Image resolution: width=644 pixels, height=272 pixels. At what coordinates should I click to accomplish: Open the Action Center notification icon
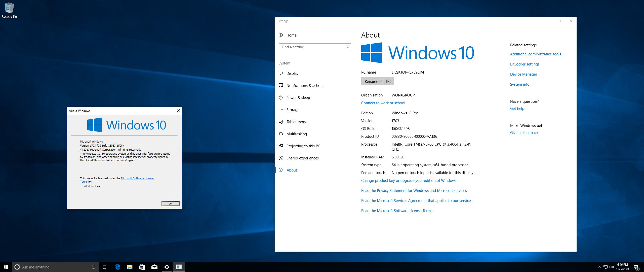tap(636, 267)
